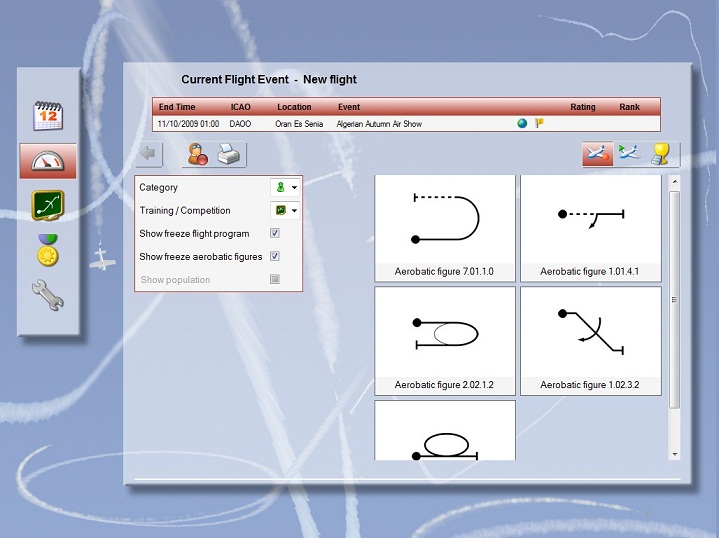
Task: Click the gold medal icon in sidebar
Action: (48, 250)
